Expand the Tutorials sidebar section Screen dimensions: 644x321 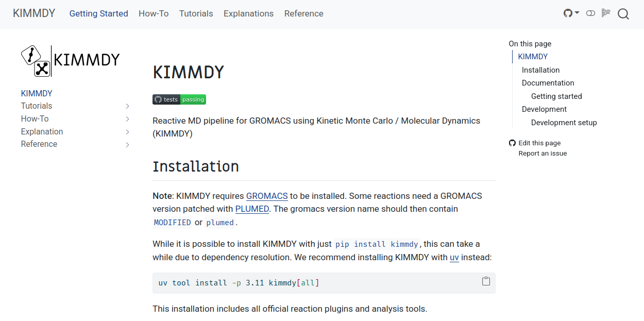click(x=127, y=106)
